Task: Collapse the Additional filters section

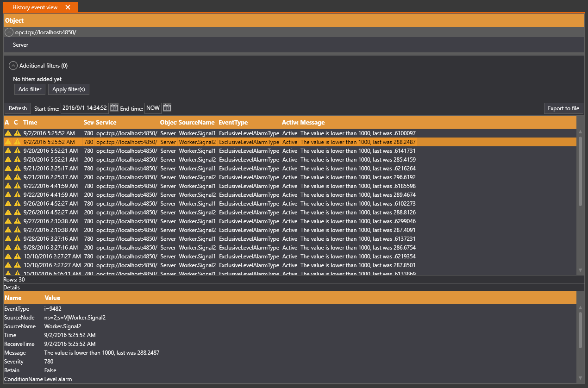Action: 13,66
